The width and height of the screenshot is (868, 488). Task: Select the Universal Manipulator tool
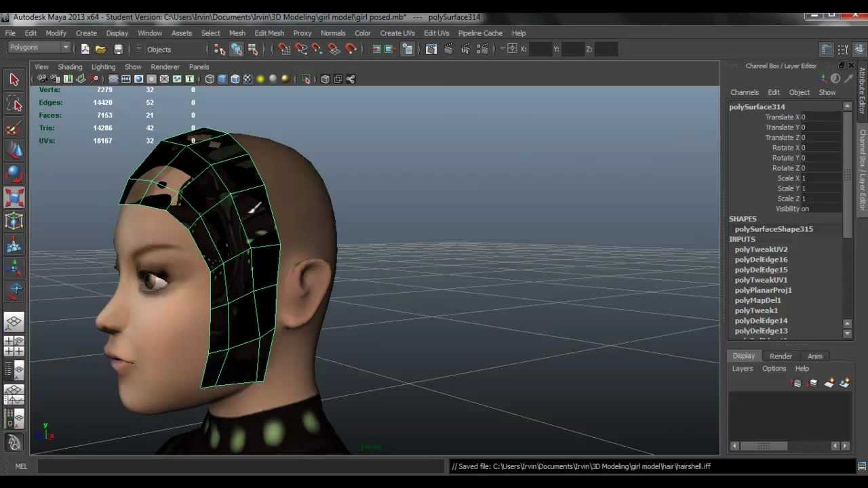(14, 221)
